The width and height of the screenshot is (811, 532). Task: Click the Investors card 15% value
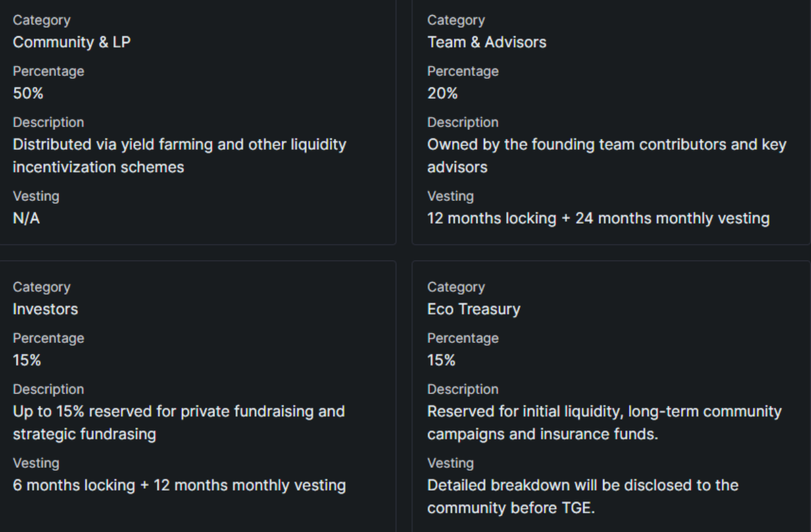[27, 360]
